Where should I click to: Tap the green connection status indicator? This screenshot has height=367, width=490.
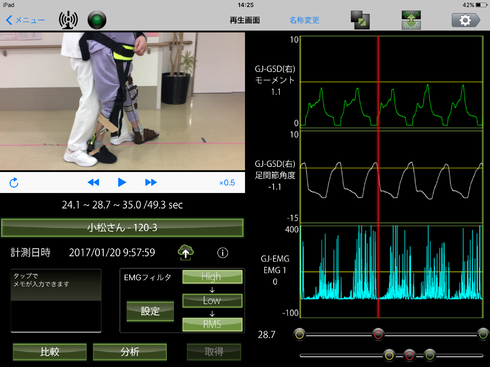coord(97,20)
